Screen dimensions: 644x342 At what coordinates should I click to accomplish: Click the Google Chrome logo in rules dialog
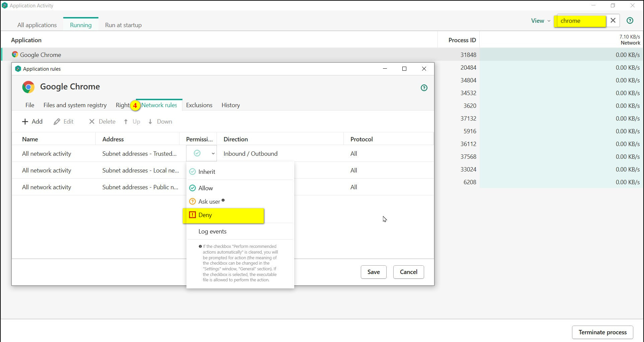(x=28, y=87)
